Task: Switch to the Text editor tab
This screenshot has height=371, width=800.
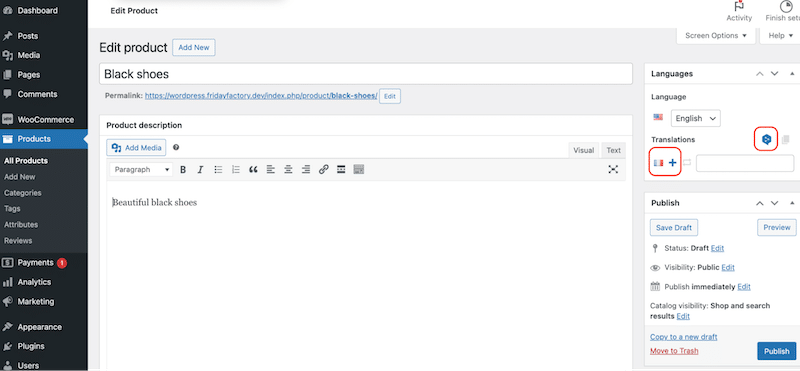Action: coord(614,150)
